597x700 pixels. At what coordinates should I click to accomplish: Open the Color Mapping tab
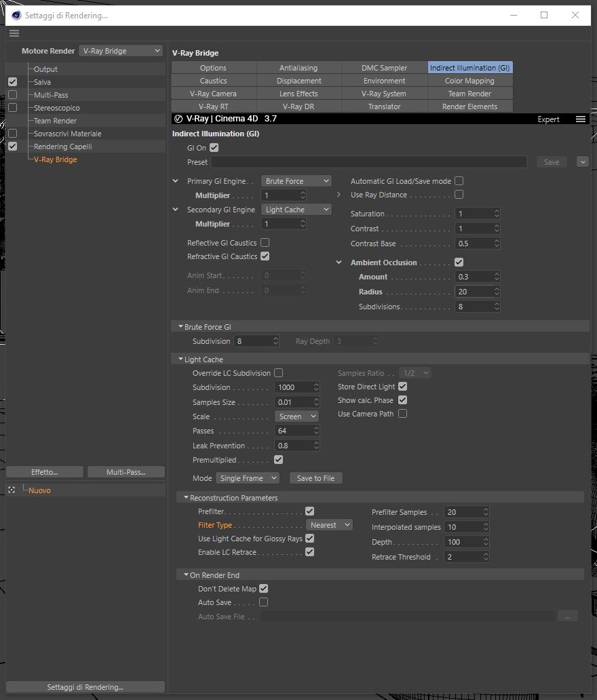pos(469,81)
